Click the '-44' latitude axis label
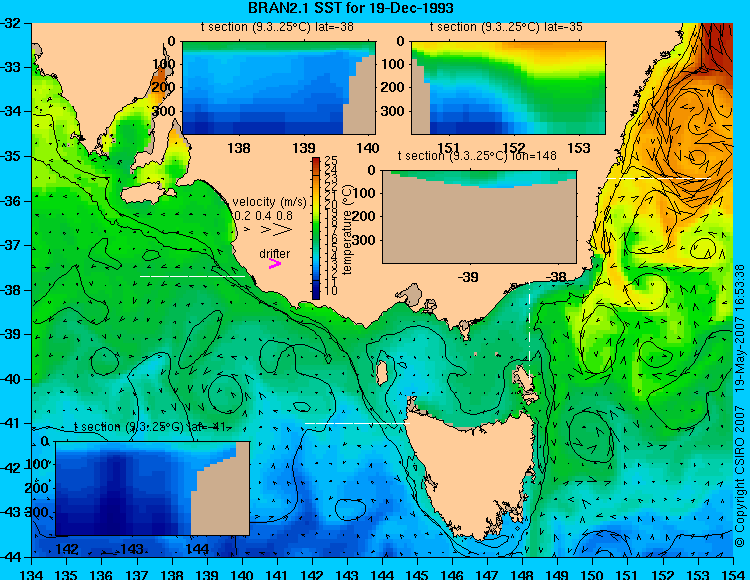This screenshot has width=750, height=580. tap(11, 557)
